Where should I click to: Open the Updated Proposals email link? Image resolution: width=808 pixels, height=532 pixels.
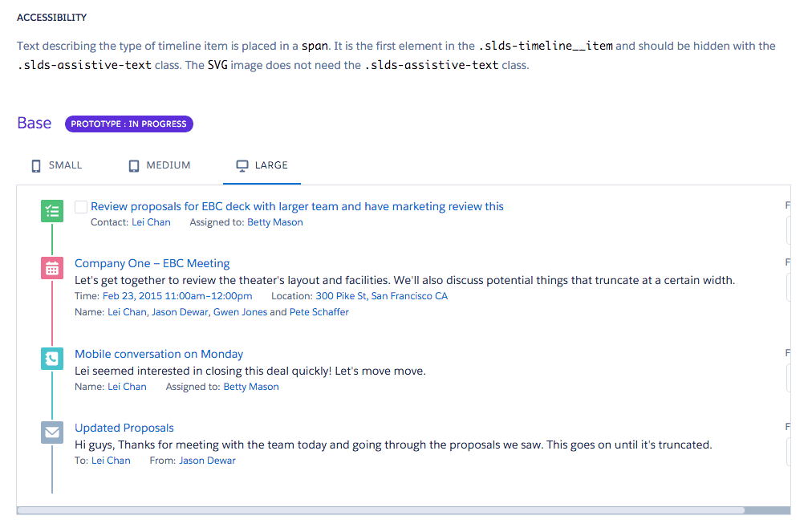[124, 428]
